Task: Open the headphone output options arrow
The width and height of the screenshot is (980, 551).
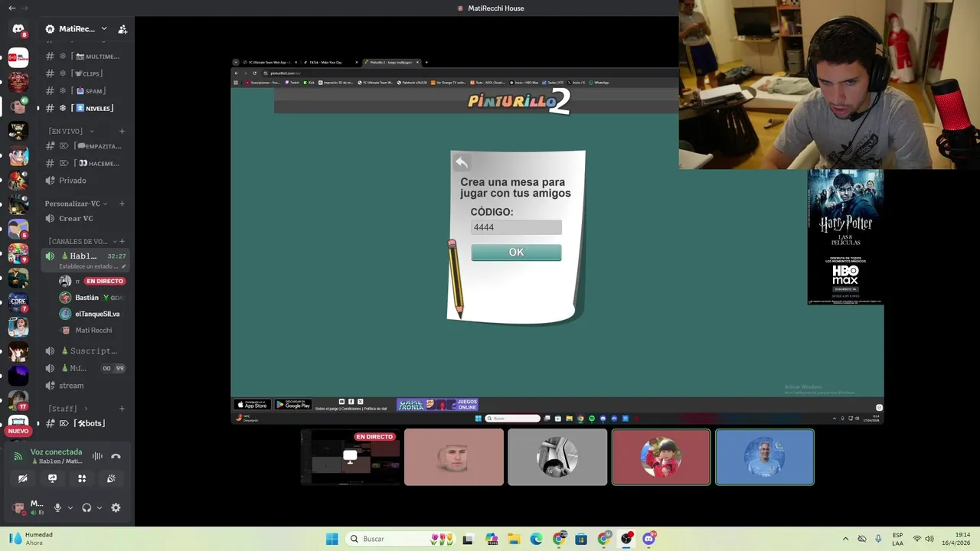Action: point(99,507)
